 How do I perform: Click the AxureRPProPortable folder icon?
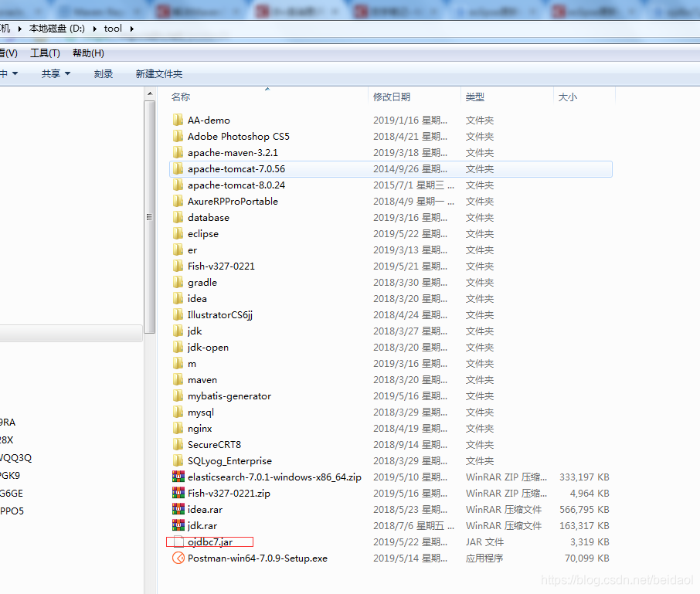tap(178, 202)
